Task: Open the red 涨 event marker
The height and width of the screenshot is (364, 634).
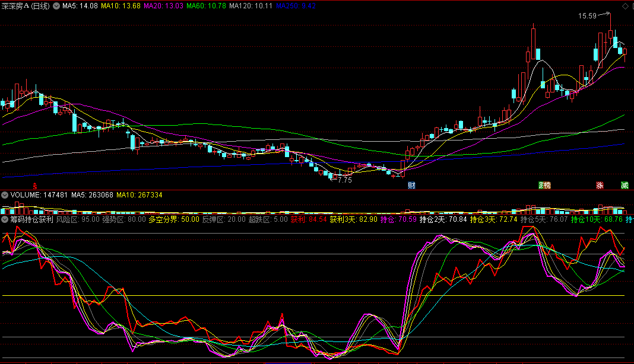Action: point(600,186)
